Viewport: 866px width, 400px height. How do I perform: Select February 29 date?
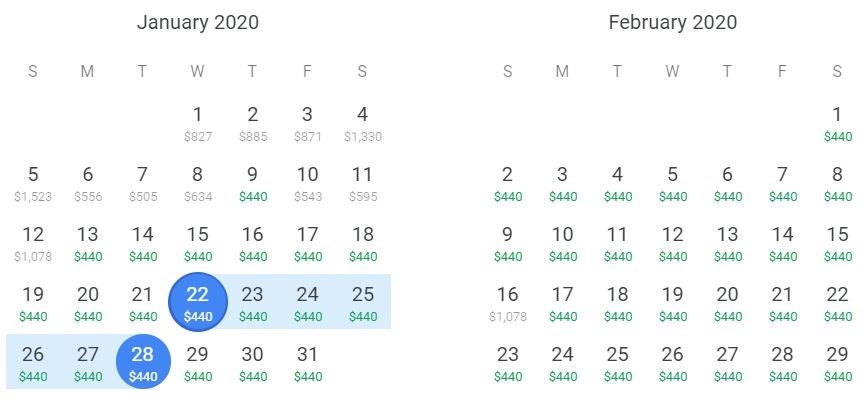[837, 362]
